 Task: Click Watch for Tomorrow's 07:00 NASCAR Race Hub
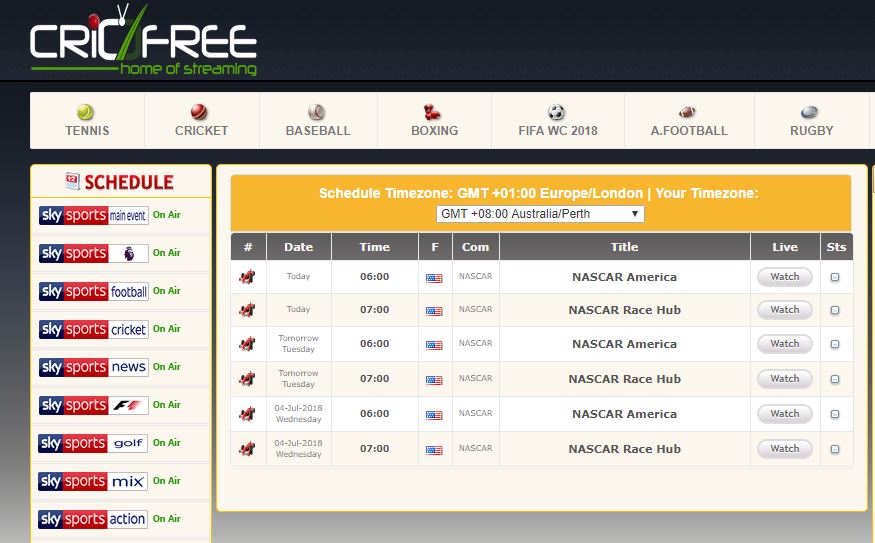[784, 379]
